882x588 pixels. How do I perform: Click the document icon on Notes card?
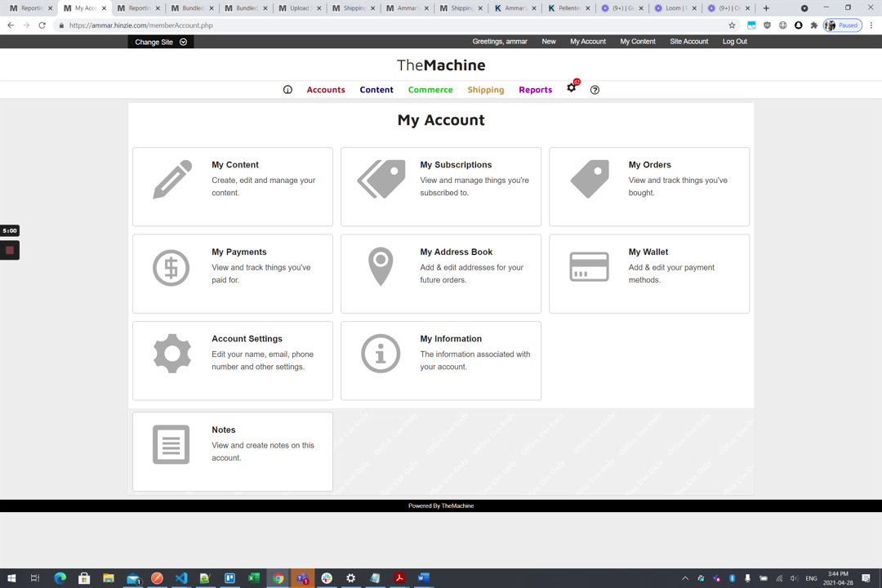pos(171,444)
